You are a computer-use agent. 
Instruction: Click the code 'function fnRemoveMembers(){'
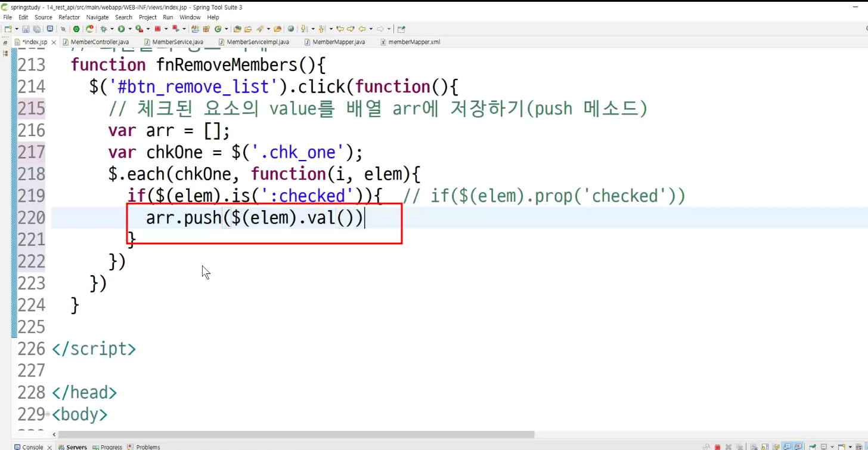point(197,64)
